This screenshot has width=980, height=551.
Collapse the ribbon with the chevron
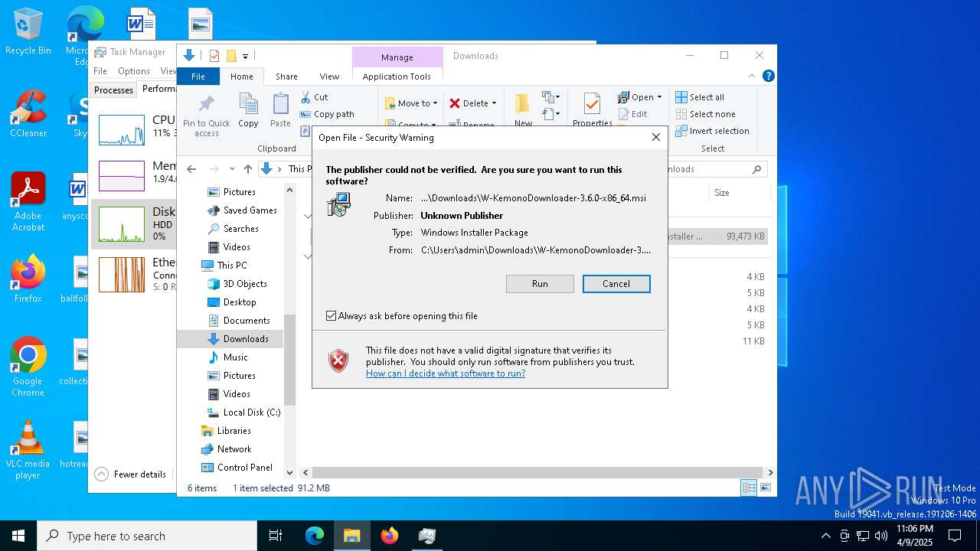(x=753, y=77)
